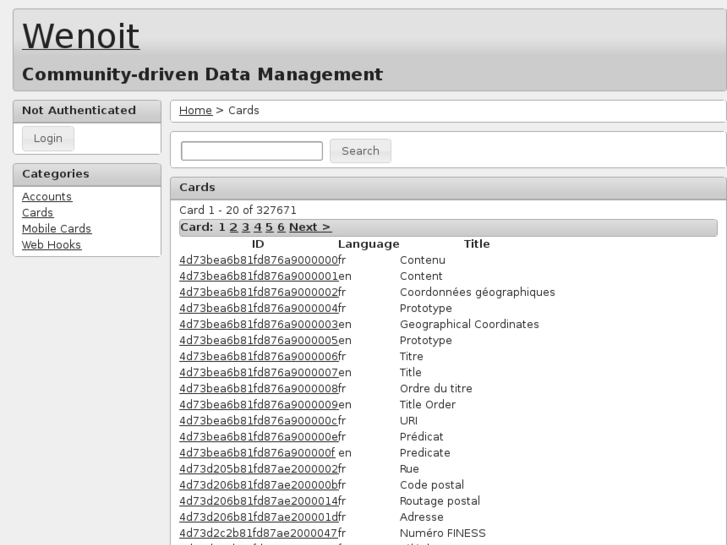Open the Web Hooks category

[51, 245]
